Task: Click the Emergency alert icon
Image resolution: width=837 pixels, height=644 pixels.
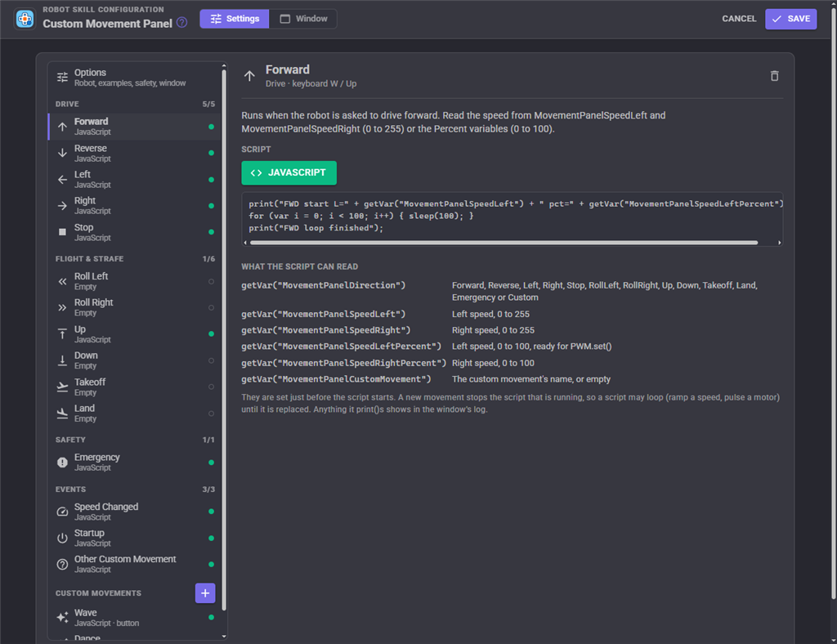Action: click(x=62, y=462)
